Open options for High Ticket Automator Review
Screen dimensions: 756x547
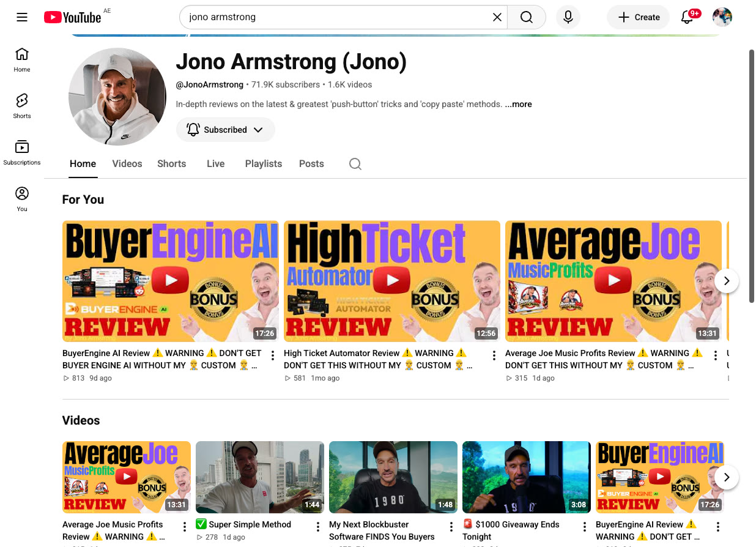tap(494, 355)
